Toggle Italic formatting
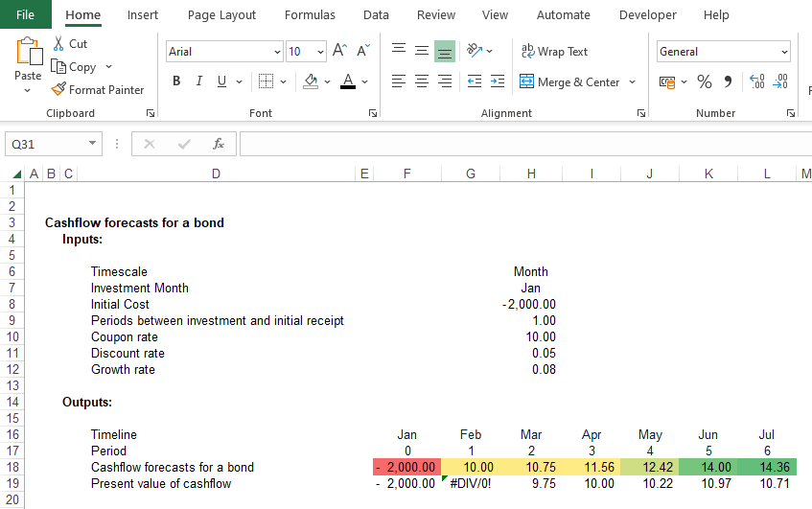Screen dimensions: 812x509 point(199,82)
